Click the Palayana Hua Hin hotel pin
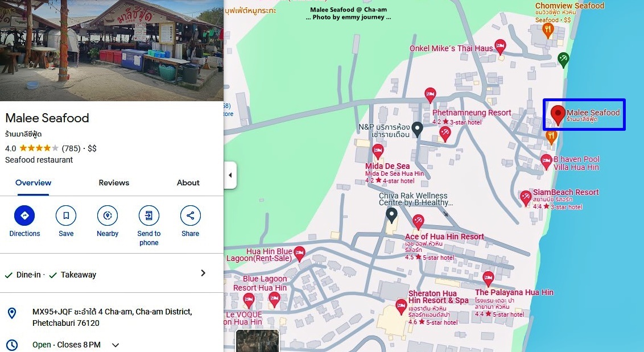This screenshot has height=352, width=644. coord(488,279)
